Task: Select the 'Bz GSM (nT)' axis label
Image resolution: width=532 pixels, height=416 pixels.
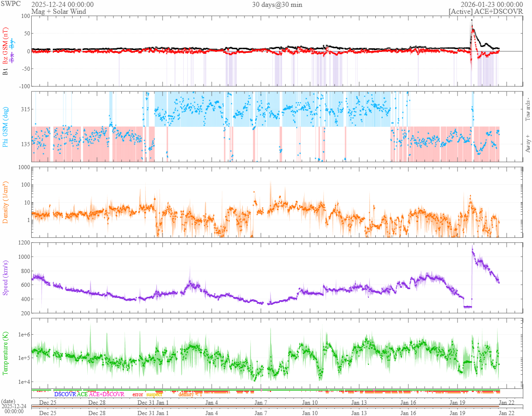Action: 5,46
